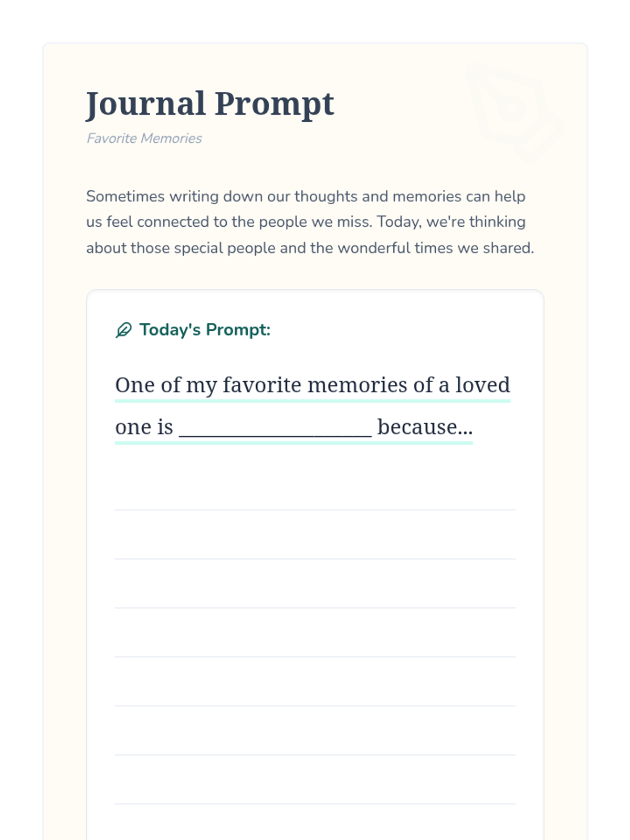Click the faint pen nib watermark icon
Screen dimensions: 630x840
pos(516,112)
